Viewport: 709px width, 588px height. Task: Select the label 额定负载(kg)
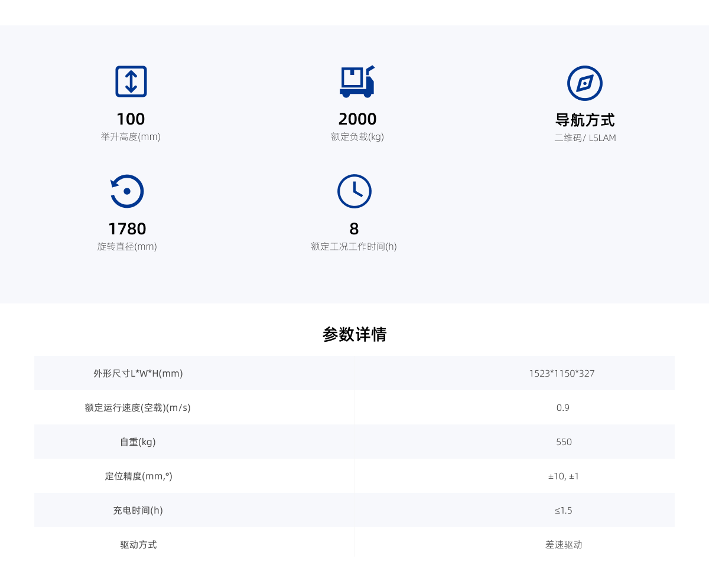[x=357, y=136]
